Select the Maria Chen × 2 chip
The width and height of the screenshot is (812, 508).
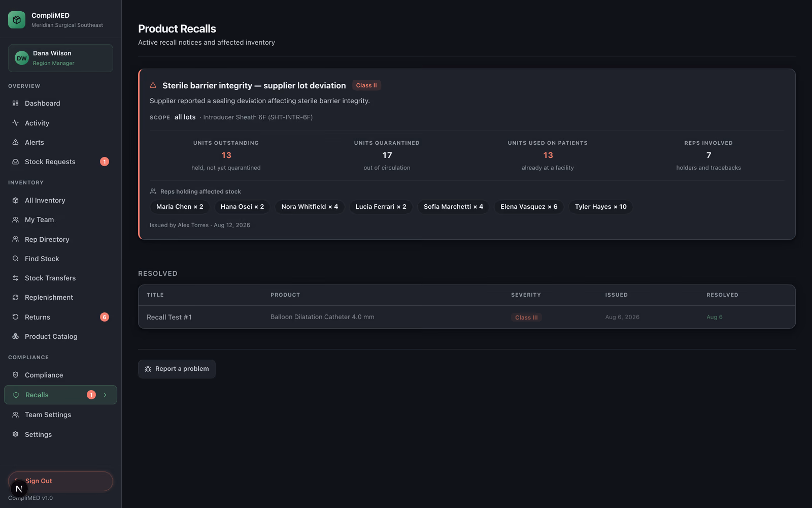(180, 207)
